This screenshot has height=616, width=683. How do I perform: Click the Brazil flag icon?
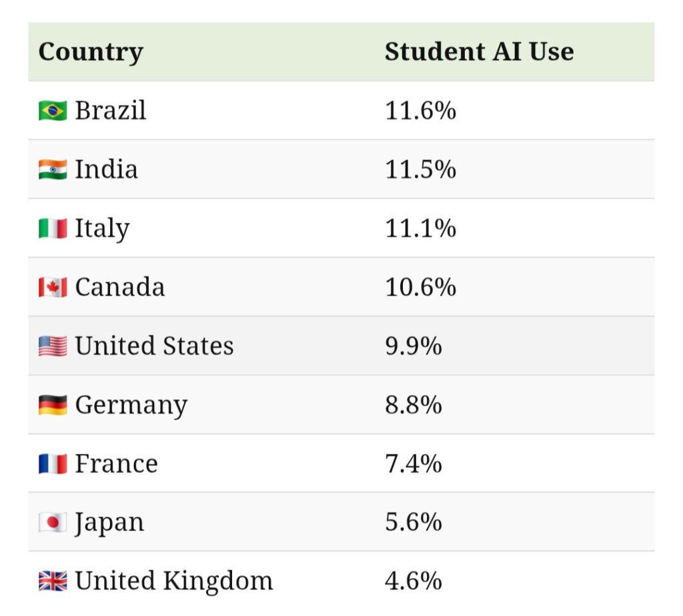click(53, 111)
